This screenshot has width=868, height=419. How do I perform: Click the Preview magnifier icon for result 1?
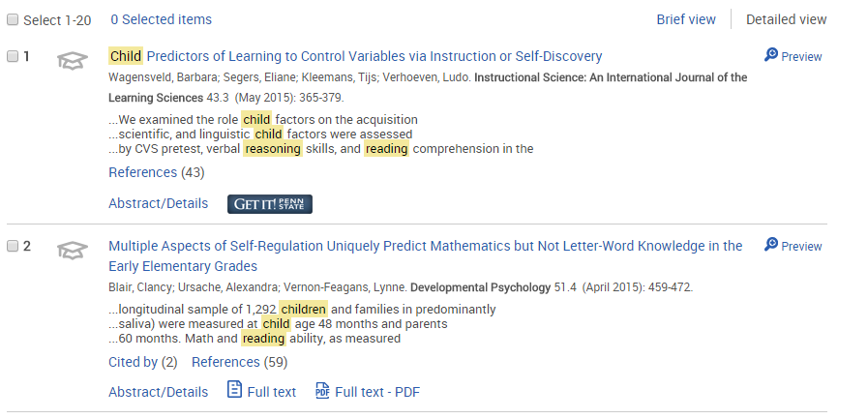pos(771,55)
